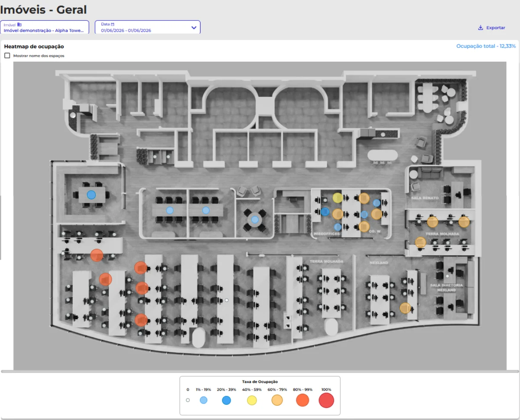
Task: Click the Imóveis - Geral page title
Action: coord(43,9)
